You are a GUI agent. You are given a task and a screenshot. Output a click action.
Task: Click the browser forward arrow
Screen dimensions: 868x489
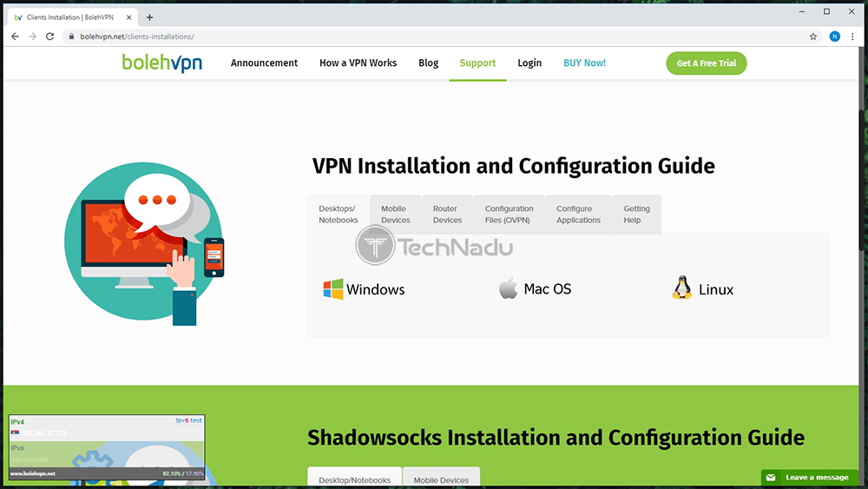[x=33, y=36]
